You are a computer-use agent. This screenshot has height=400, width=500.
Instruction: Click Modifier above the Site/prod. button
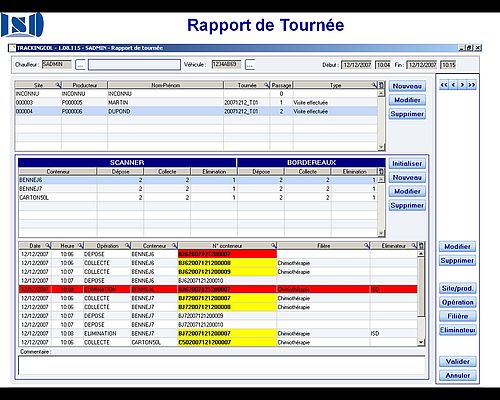[x=457, y=247]
